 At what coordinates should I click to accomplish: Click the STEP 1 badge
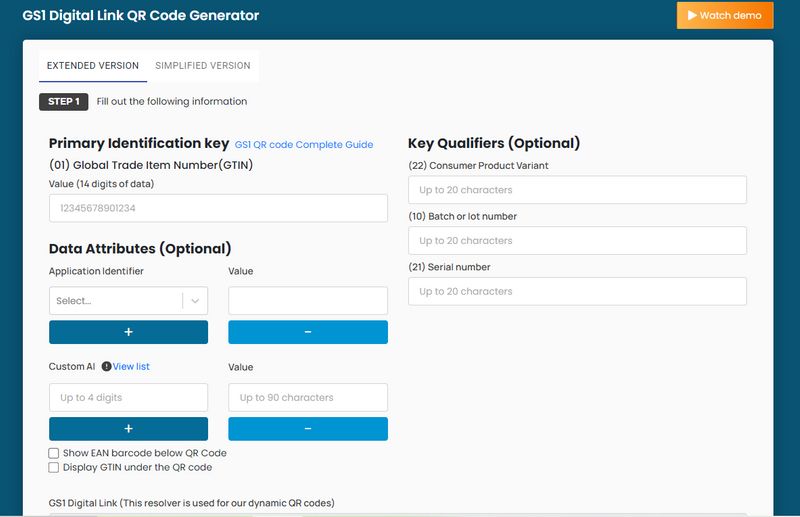click(64, 102)
